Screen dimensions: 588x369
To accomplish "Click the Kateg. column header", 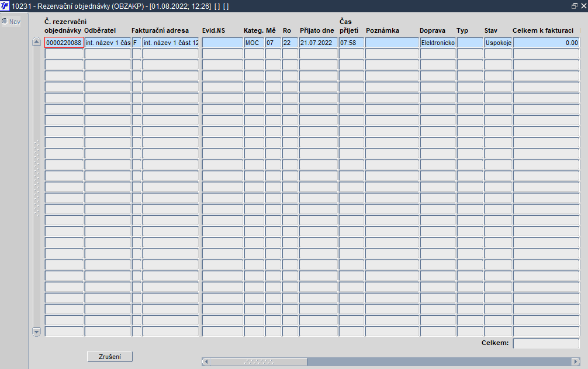I will click(x=254, y=31).
